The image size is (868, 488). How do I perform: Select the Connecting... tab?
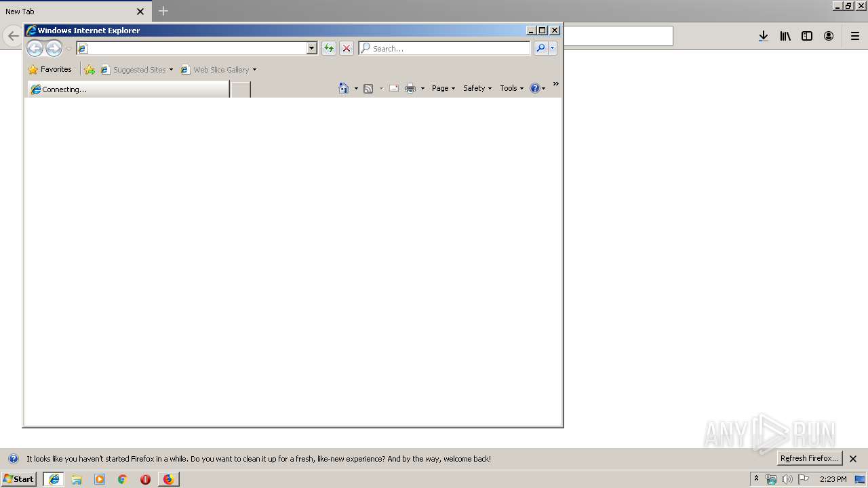(128, 89)
